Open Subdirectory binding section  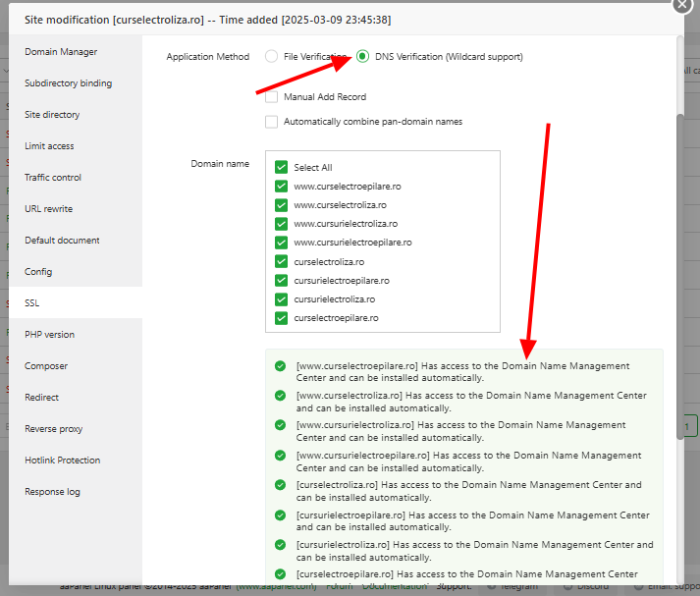pyautogui.click(x=68, y=83)
